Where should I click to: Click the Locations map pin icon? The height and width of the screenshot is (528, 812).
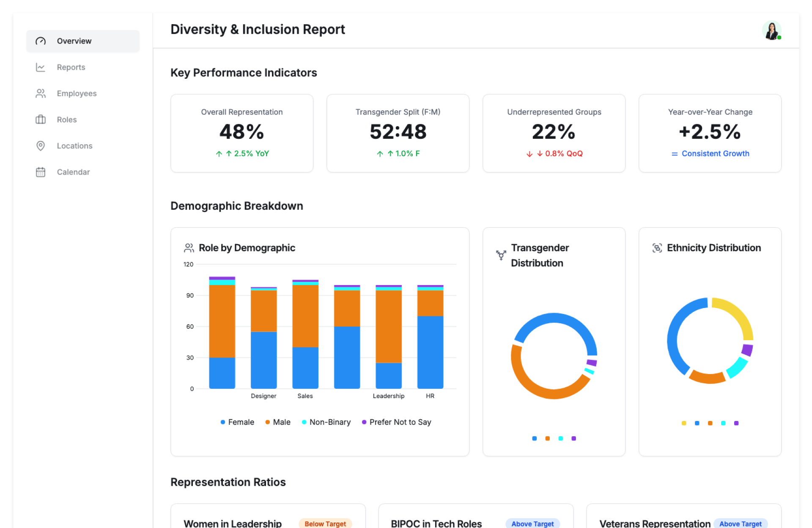point(41,146)
